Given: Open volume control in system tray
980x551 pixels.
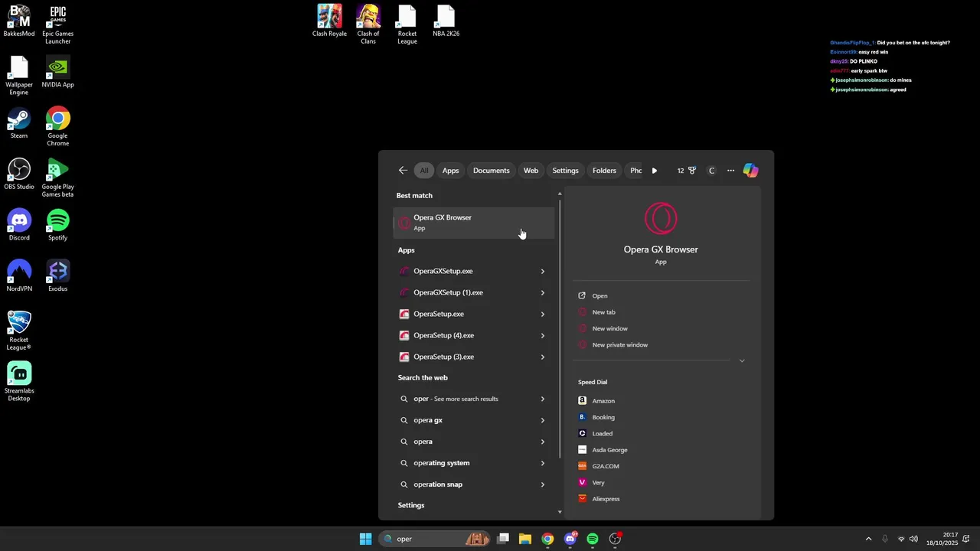Looking at the screenshot, I should (x=913, y=539).
